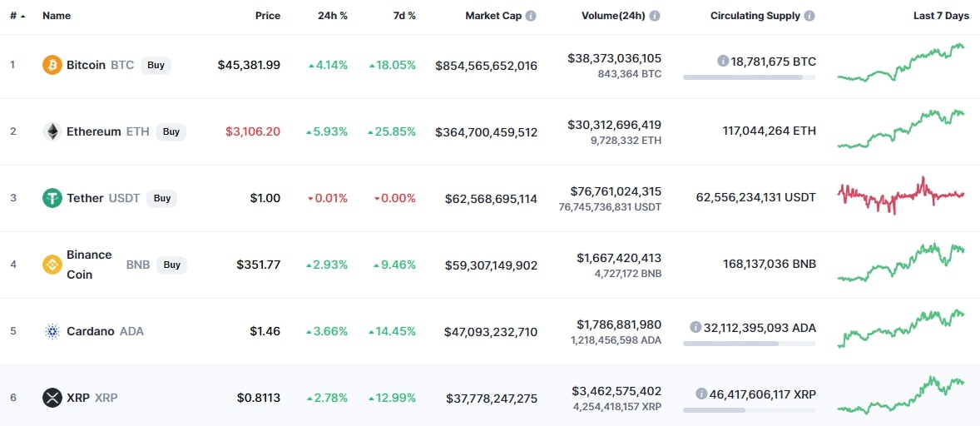Image resolution: width=980 pixels, height=426 pixels.
Task: Click XRP circulating supply progress bar
Action: pos(749,410)
